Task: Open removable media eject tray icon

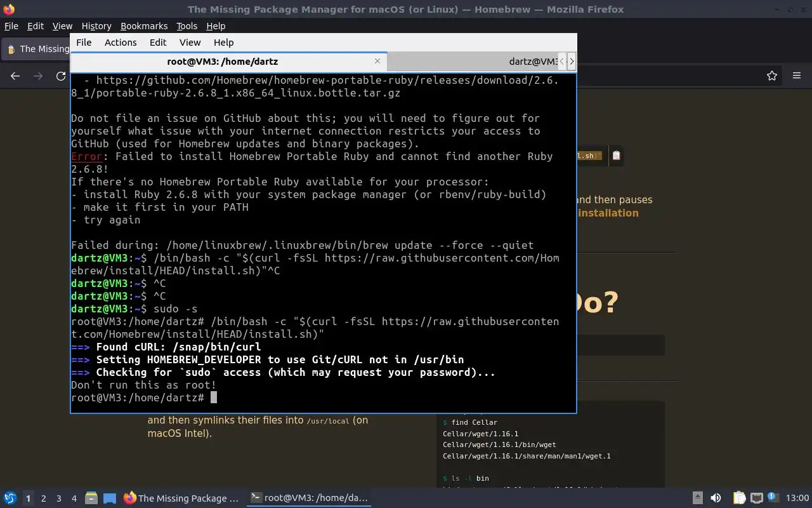Action: point(697,498)
